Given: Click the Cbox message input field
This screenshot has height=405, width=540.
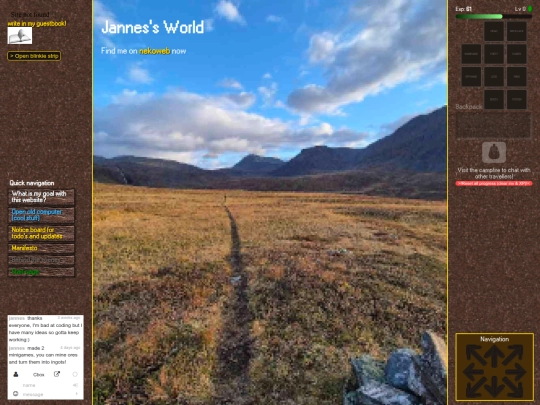Looking at the screenshot, I should [45, 394].
